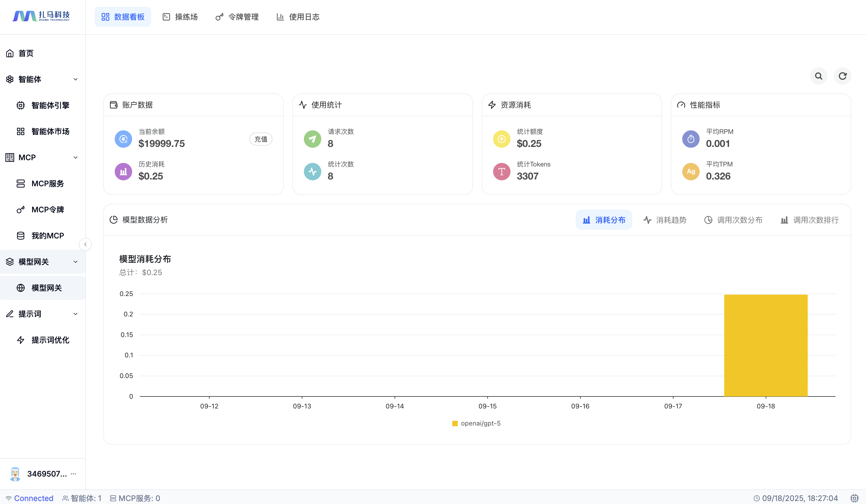866x504 pixels.
Task: Go to 首页 home page
Action: click(26, 53)
